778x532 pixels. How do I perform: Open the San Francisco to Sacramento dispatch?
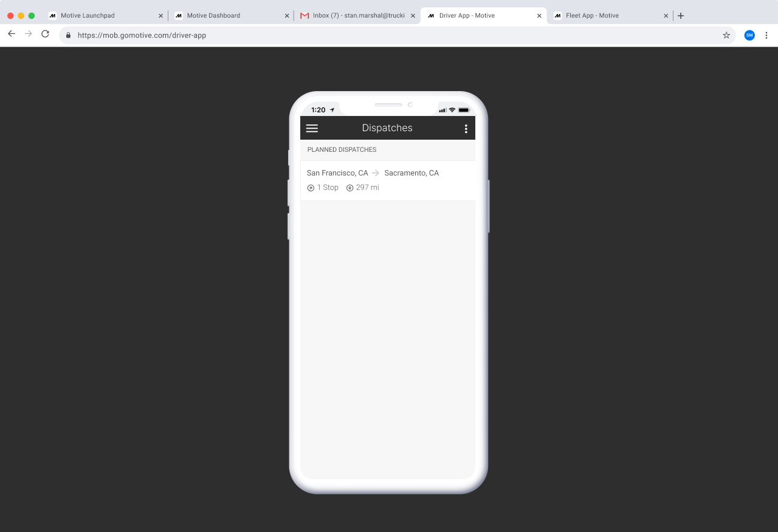pos(387,180)
